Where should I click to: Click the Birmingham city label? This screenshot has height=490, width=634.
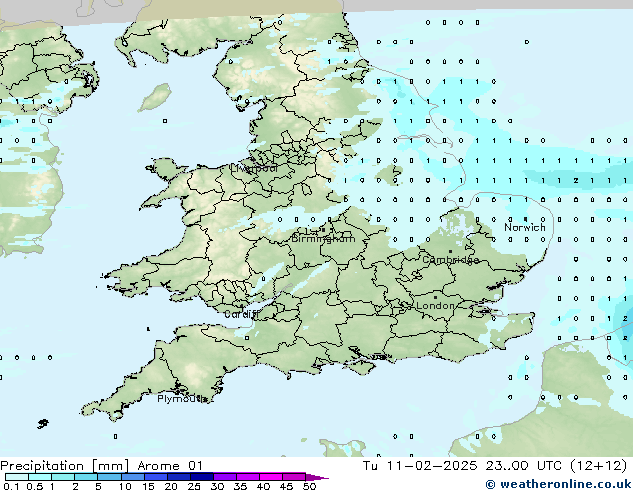tap(323, 239)
